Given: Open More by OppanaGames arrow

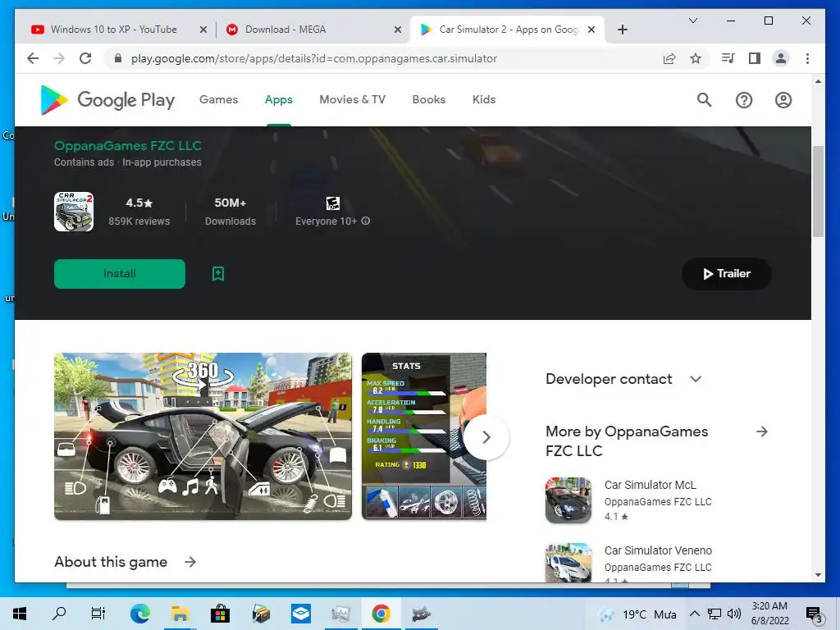Looking at the screenshot, I should 762,431.
